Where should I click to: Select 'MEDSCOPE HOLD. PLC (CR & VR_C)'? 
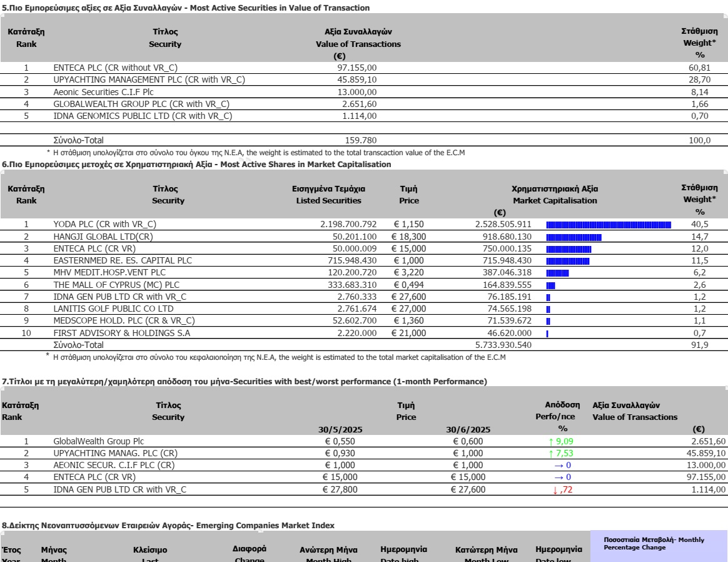coord(124,321)
